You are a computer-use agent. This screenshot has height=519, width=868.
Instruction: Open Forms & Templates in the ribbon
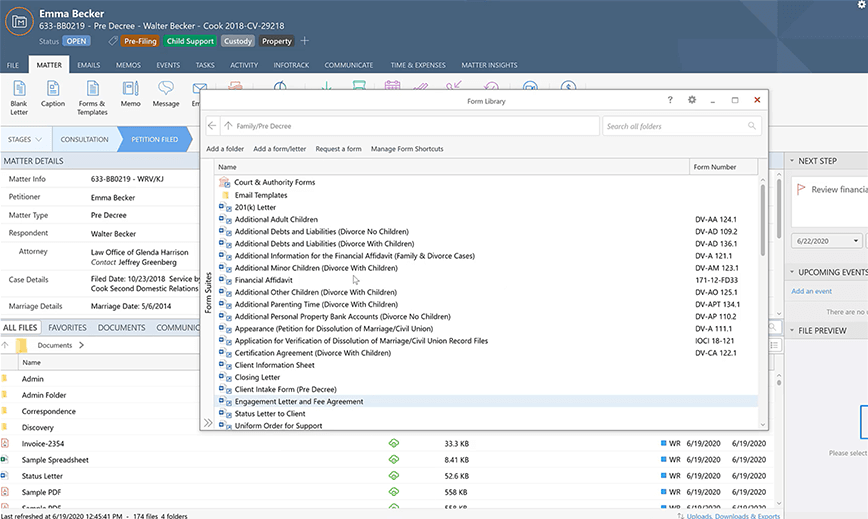(x=92, y=98)
